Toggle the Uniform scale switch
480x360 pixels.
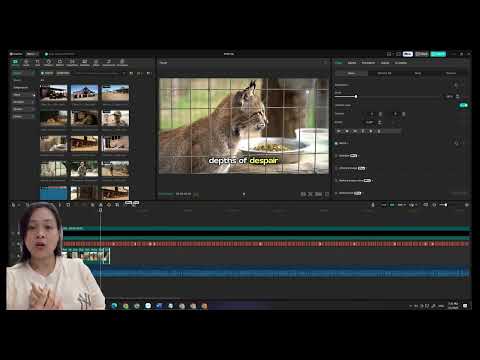[x=463, y=105]
